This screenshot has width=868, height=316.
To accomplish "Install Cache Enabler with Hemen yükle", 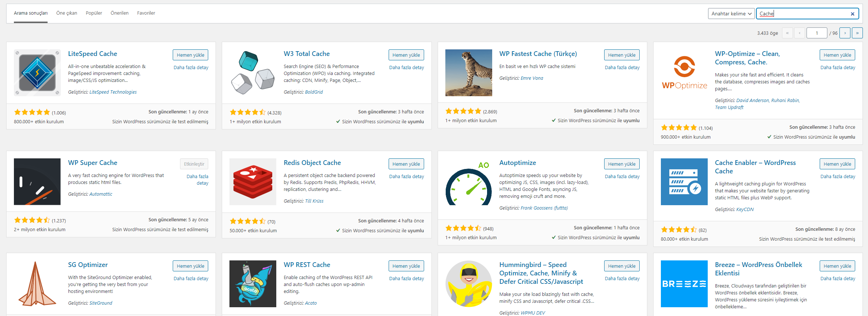I will point(838,164).
